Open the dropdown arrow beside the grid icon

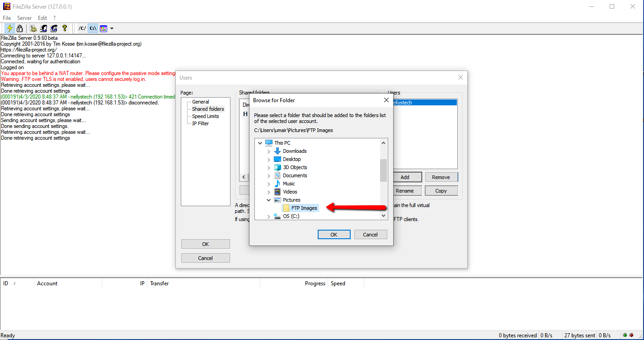112,28
